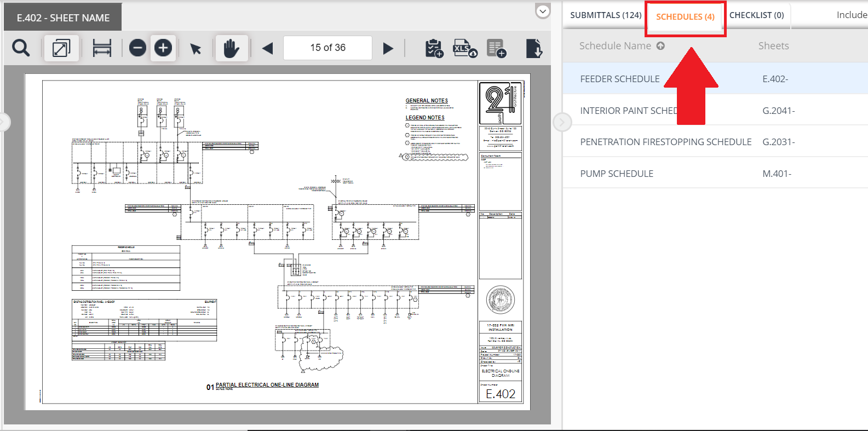Click sheet reference G.2031-
The image size is (868, 431).
(x=779, y=142)
